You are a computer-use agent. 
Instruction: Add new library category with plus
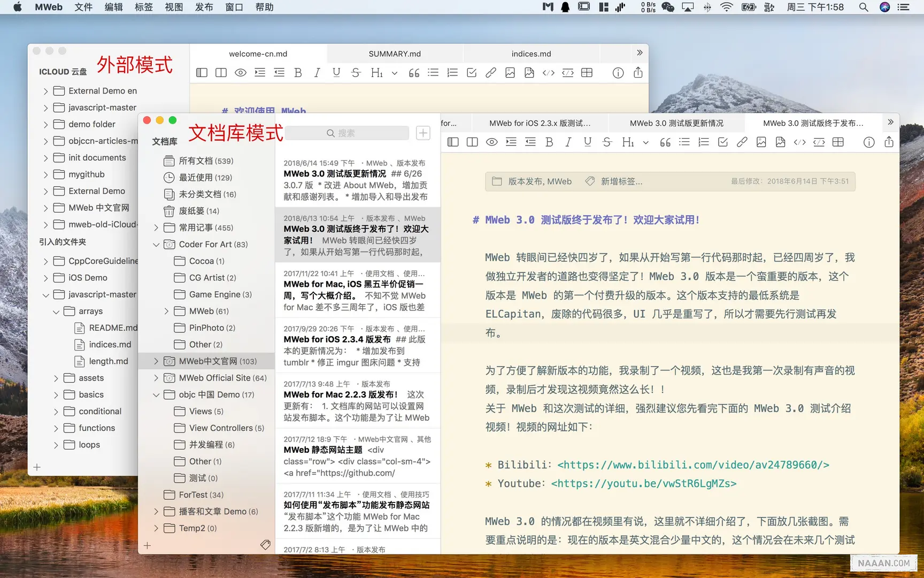tap(148, 545)
